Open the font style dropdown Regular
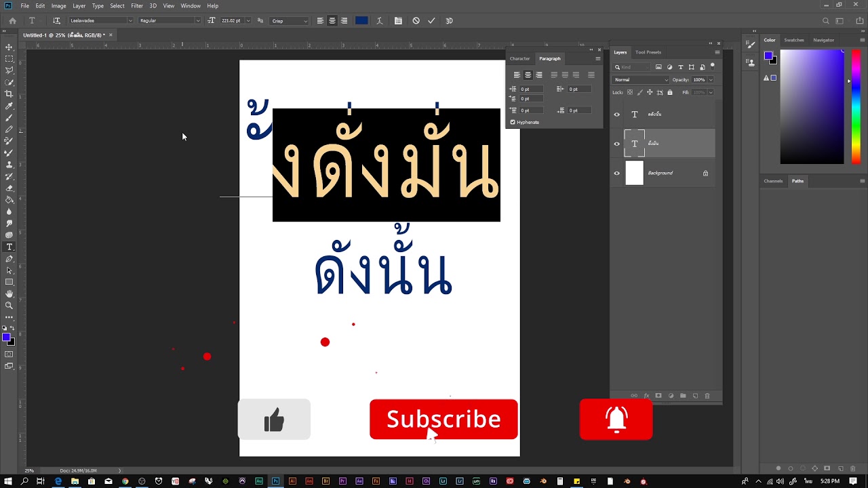868x488 pixels. tap(198, 21)
